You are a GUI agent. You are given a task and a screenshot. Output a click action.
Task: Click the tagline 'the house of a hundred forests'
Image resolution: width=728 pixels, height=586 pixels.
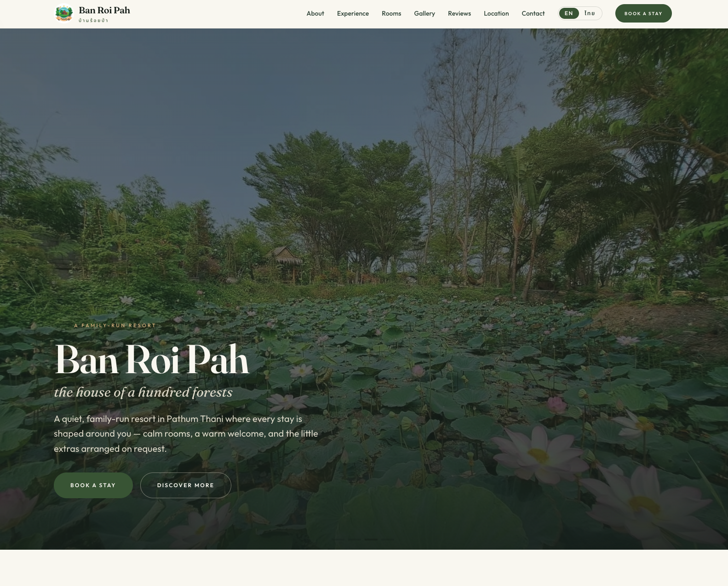point(143,392)
